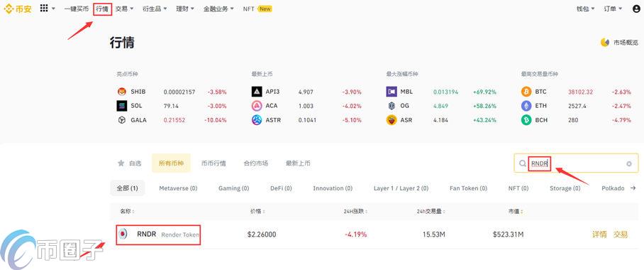Expand the 理财 dropdown menu

pos(185,9)
